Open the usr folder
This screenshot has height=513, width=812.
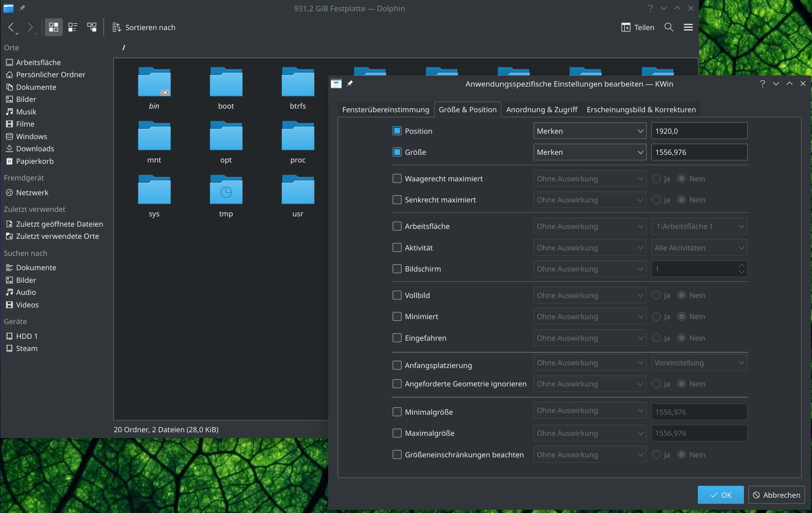click(x=298, y=196)
